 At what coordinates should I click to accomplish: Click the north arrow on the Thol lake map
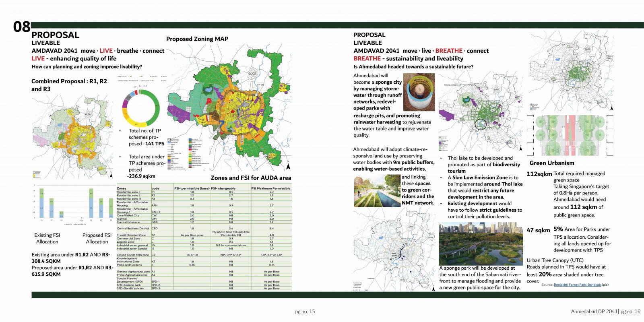click(520, 149)
